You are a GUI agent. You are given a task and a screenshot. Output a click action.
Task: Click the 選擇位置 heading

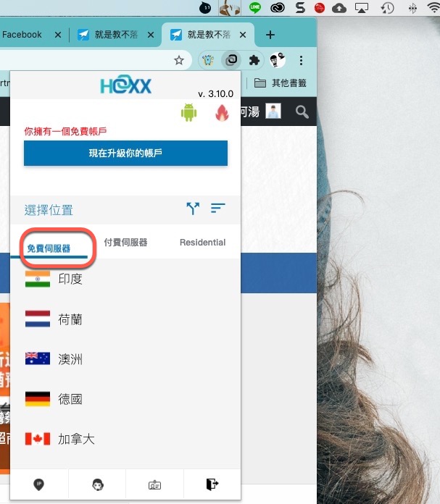(x=49, y=210)
